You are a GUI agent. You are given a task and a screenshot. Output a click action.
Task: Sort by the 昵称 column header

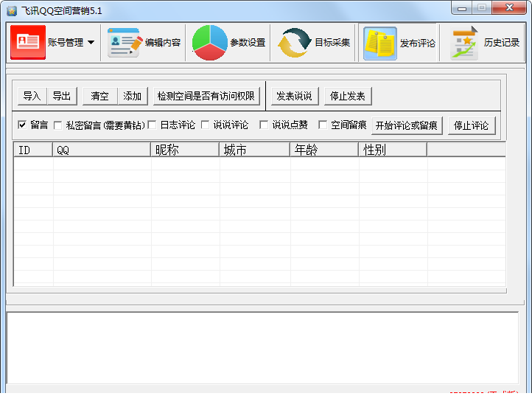coord(185,150)
